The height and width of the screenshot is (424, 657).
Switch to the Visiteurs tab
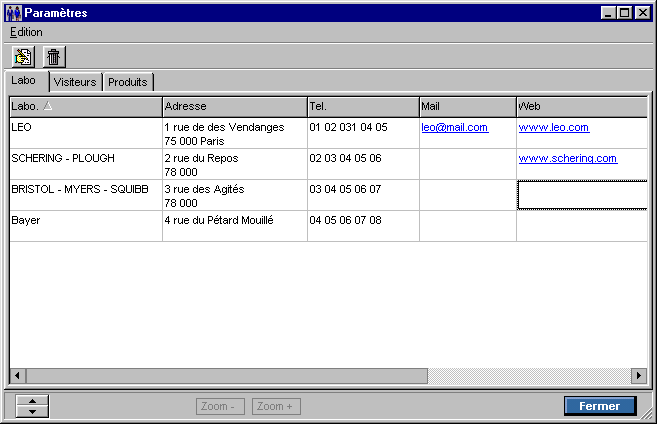(75, 82)
